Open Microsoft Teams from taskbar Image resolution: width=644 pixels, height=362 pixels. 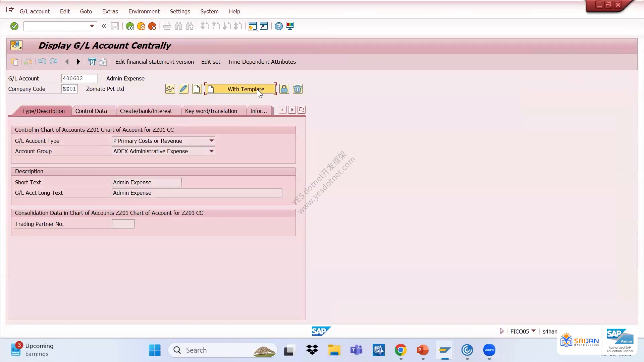tap(356, 350)
